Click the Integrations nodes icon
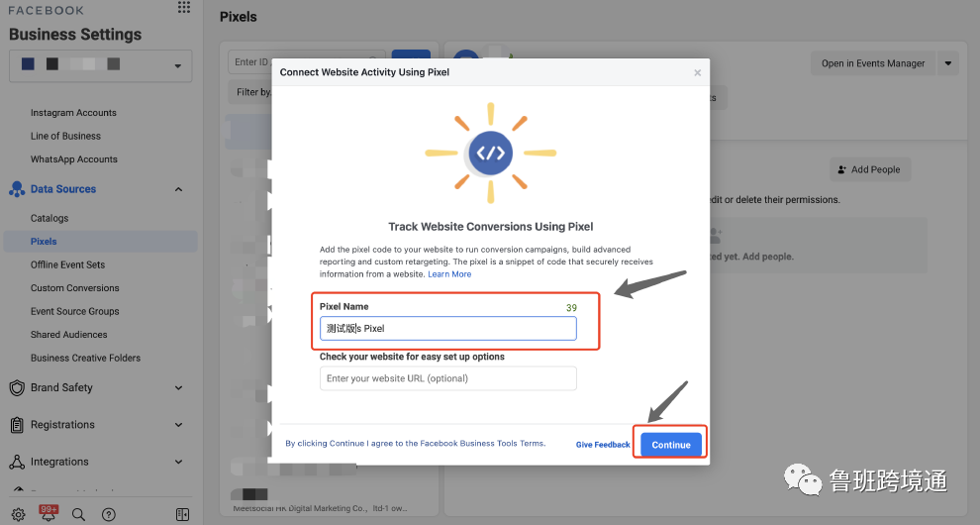Viewport: 980px width, 525px height. (x=17, y=462)
